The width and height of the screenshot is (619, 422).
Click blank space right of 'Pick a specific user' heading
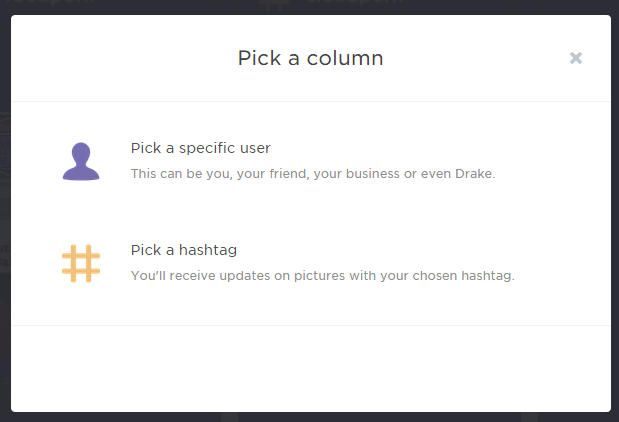point(415,148)
